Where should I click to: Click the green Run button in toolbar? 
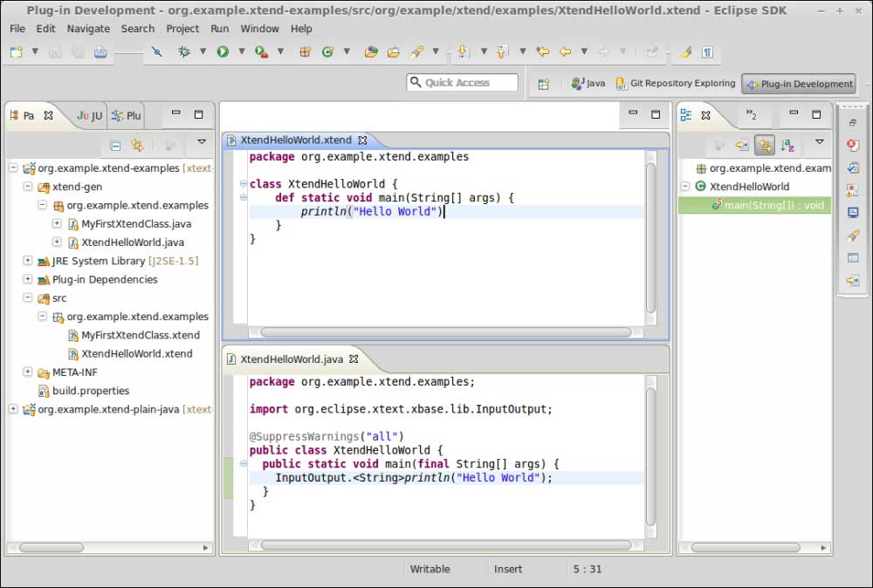coord(223,52)
